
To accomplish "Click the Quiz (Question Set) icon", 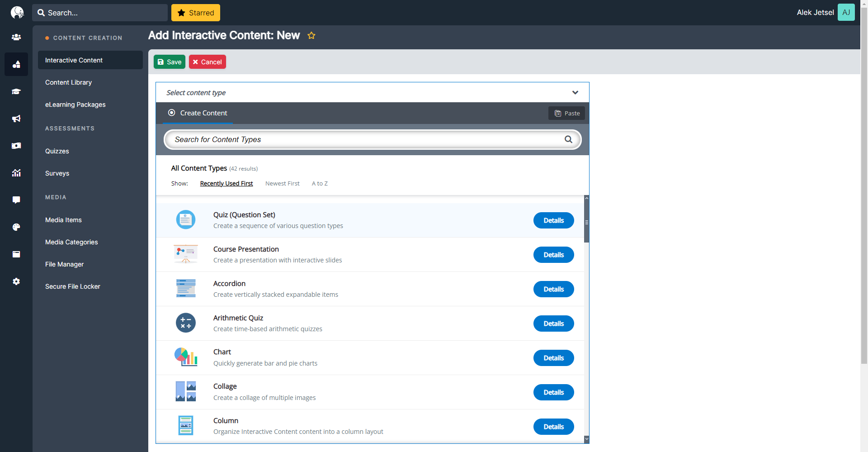I will tap(186, 220).
